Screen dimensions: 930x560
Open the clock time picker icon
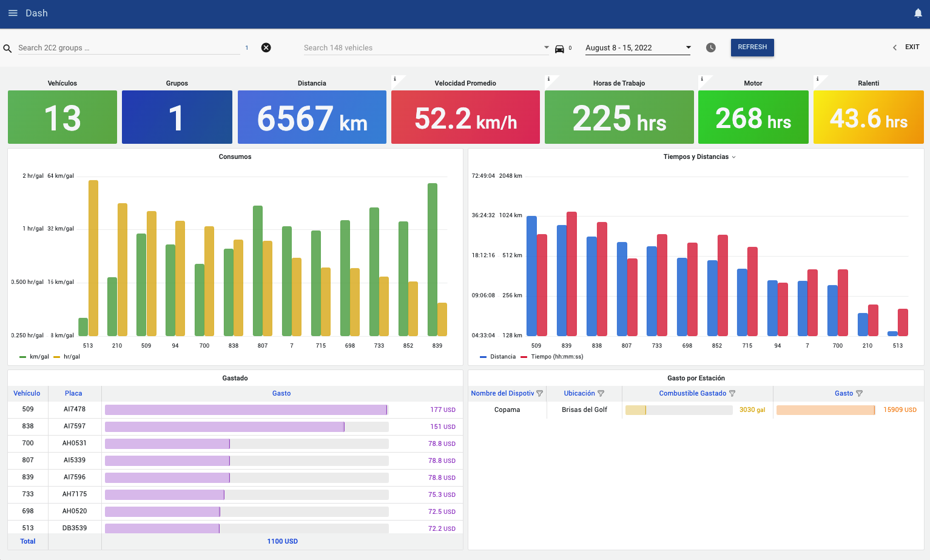pyautogui.click(x=711, y=47)
